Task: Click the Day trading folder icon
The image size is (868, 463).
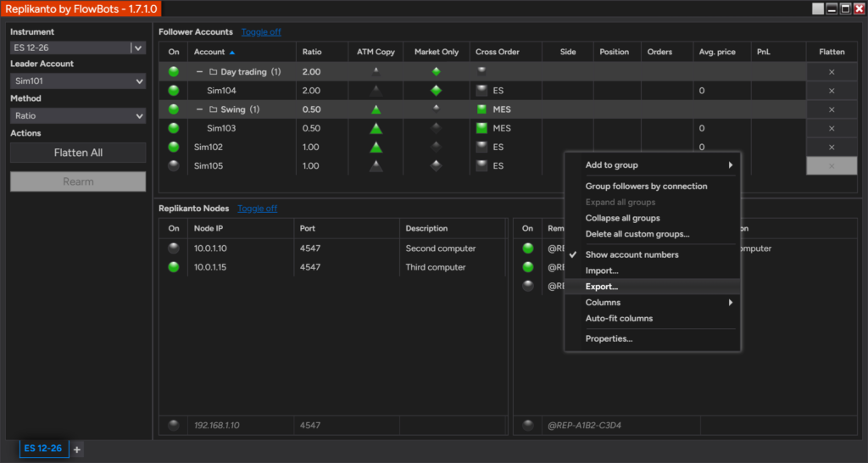Action: [213, 72]
